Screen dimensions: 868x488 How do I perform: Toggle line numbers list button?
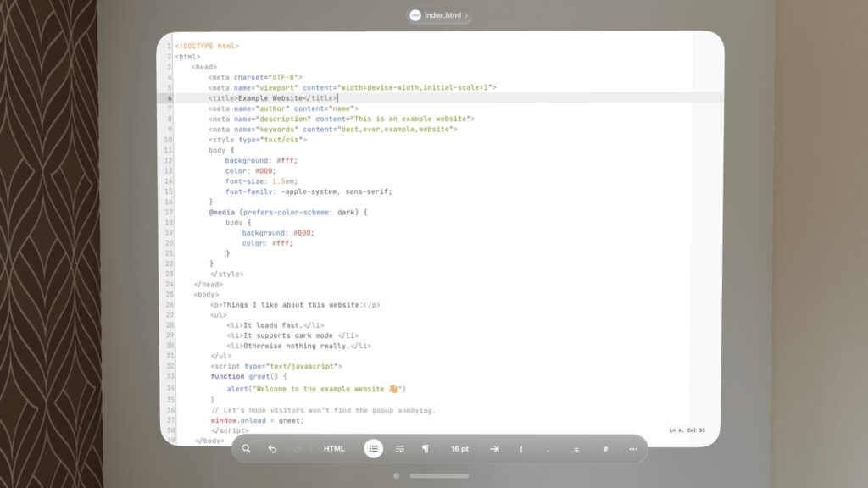(x=374, y=449)
